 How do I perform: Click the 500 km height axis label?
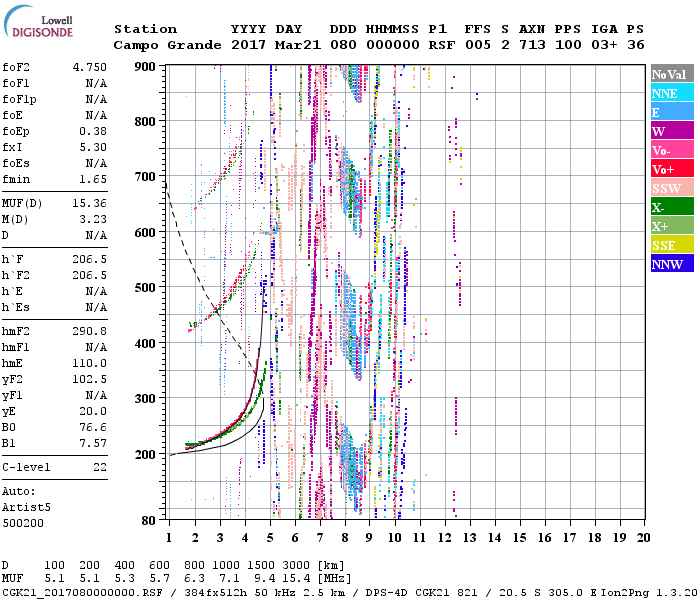click(145, 288)
